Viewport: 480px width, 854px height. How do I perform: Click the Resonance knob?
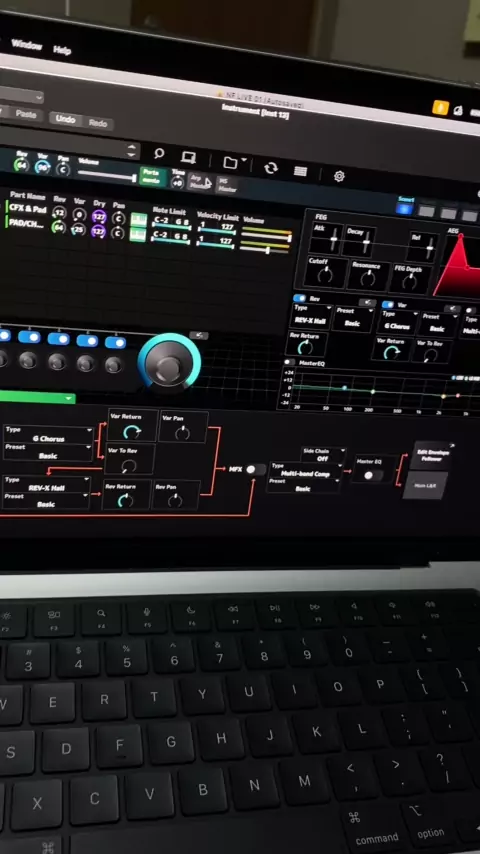point(368,278)
